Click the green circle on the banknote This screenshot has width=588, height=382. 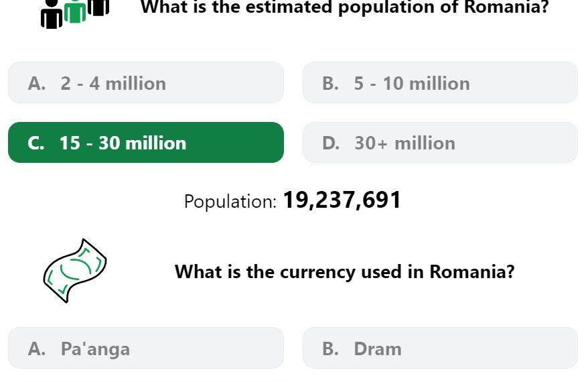tap(75, 269)
